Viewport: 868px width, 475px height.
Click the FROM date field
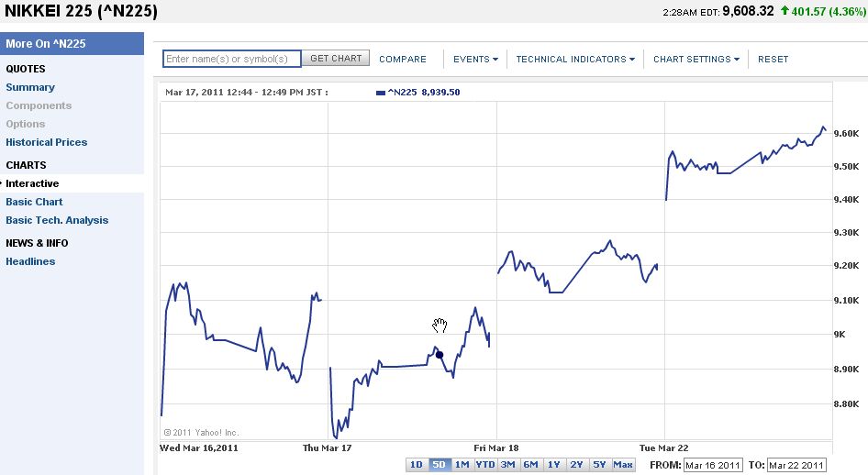click(x=713, y=465)
